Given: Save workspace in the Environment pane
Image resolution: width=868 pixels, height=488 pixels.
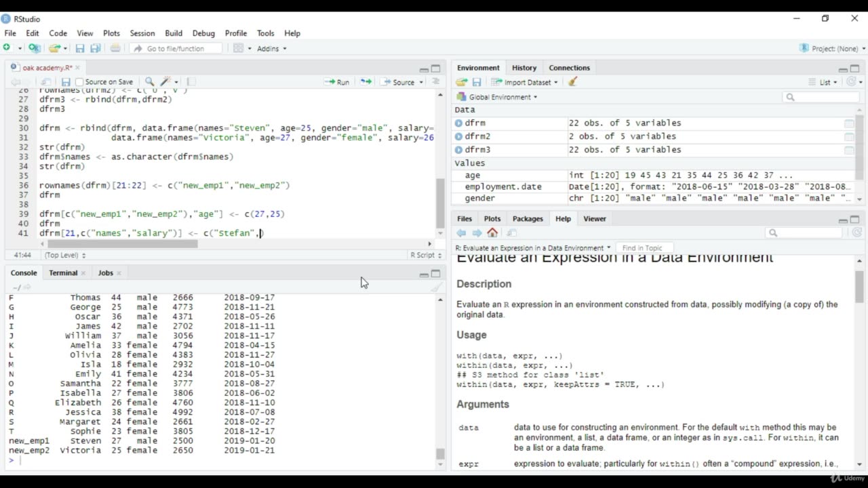Looking at the screenshot, I should coord(477,82).
